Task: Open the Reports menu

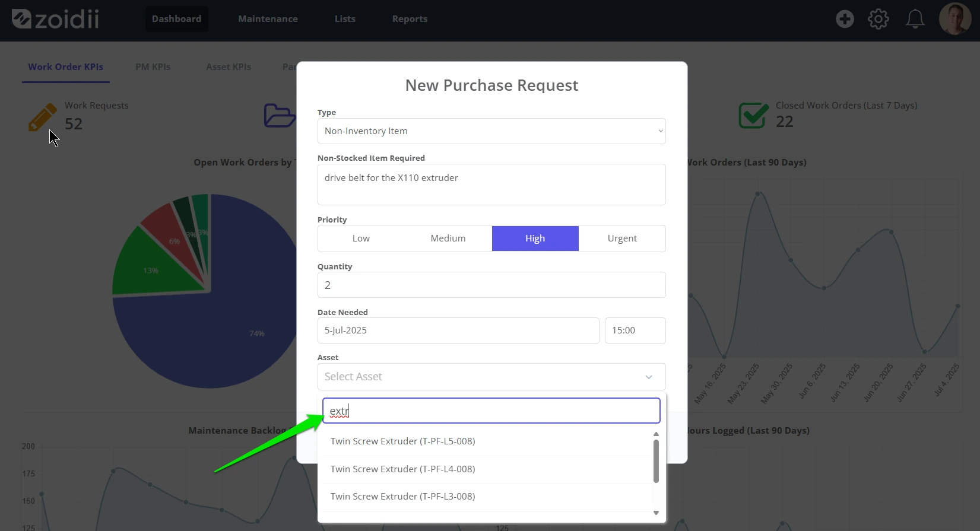Action: click(410, 19)
